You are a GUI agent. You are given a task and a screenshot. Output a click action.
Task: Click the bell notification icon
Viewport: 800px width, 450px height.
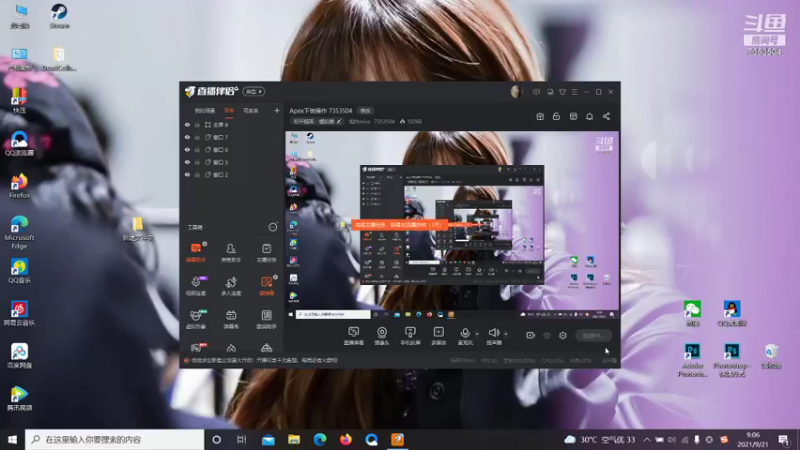589,116
